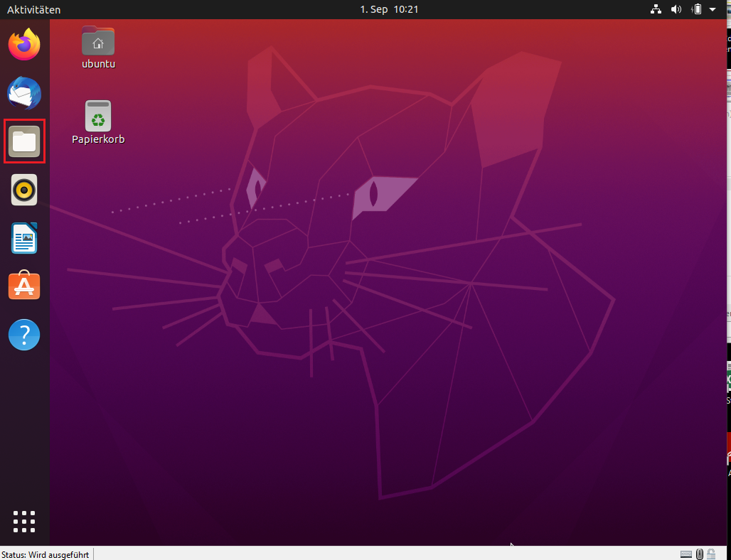Click the 'Status: Wird ausgeführt' text

[x=46, y=555]
